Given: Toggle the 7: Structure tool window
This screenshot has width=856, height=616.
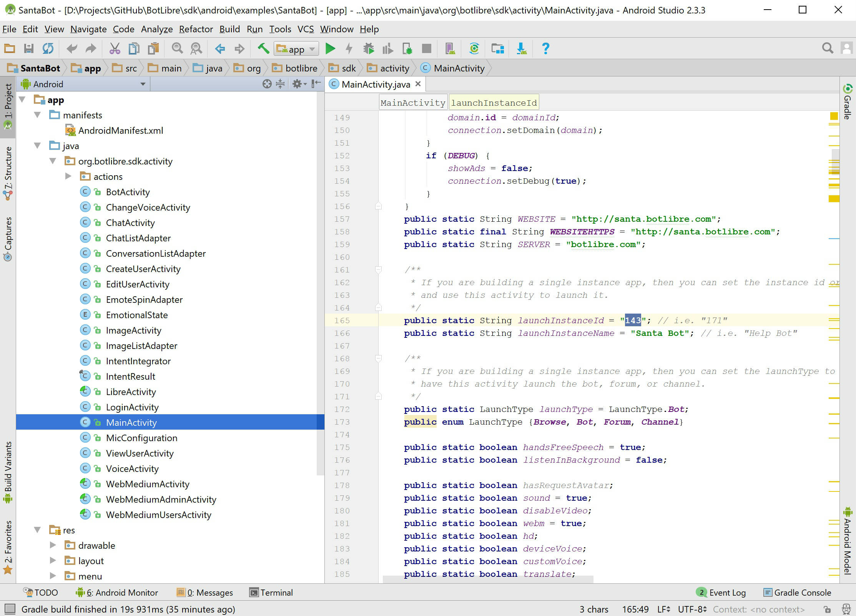Looking at the screenshot, I should point(8,174).
